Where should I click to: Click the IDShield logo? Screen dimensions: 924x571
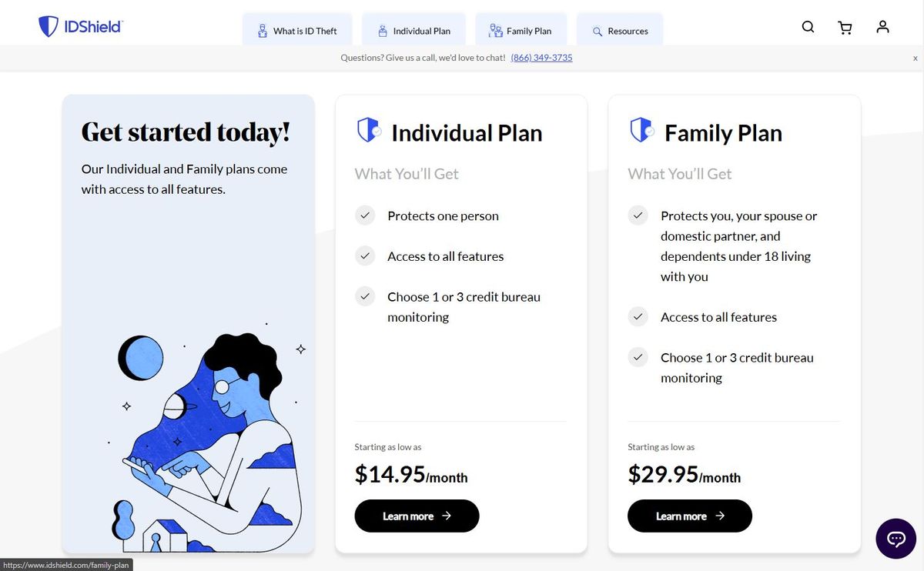tap(80, 27)
